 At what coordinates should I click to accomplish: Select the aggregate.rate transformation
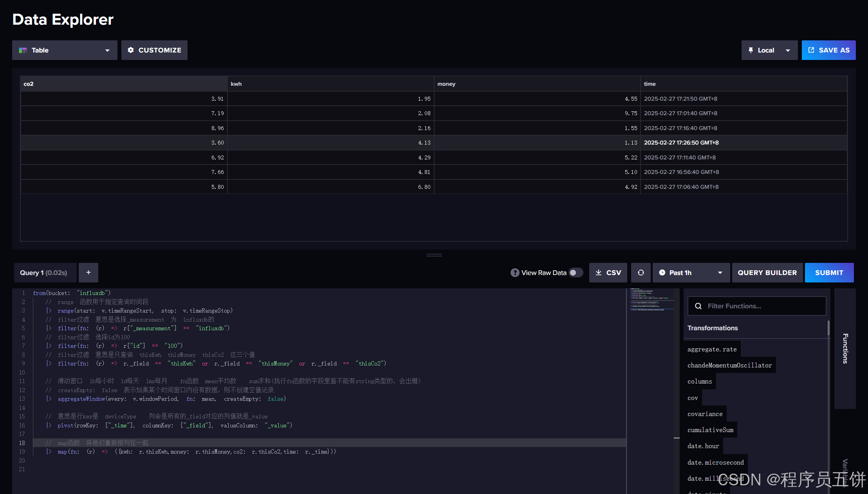(x=712, y=349)
